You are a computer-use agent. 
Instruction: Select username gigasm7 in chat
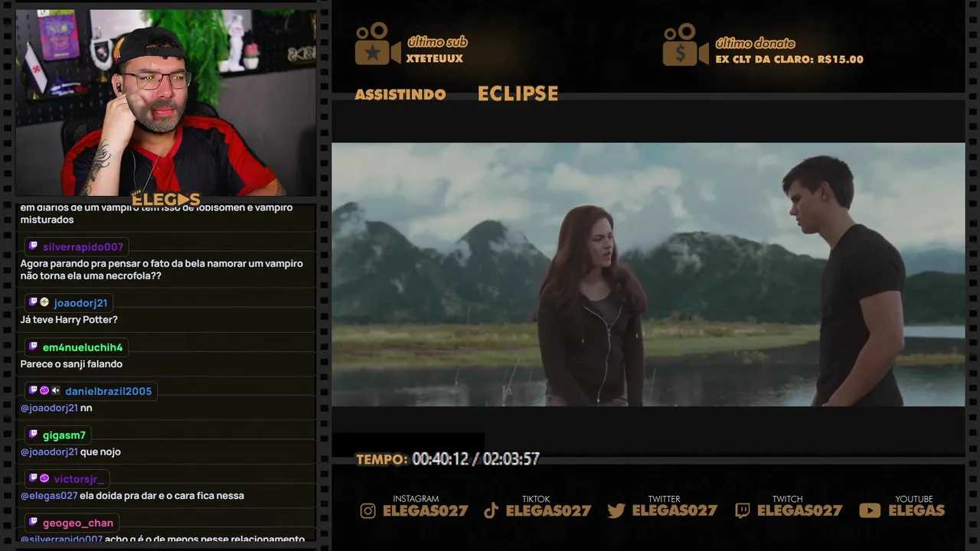point(64,435)
